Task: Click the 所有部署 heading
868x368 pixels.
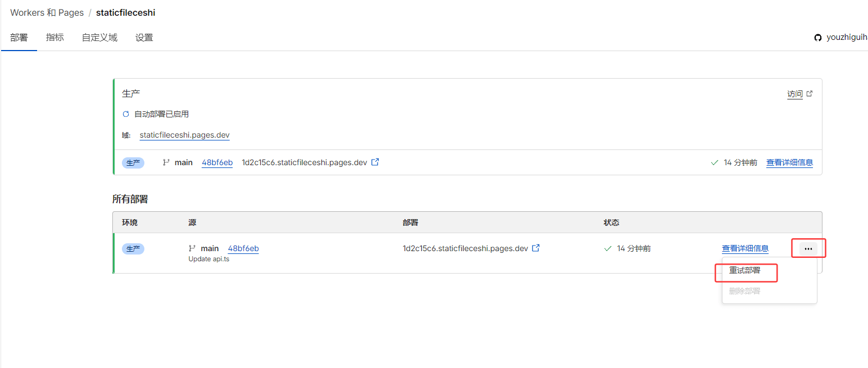Action: coord(130,199)
